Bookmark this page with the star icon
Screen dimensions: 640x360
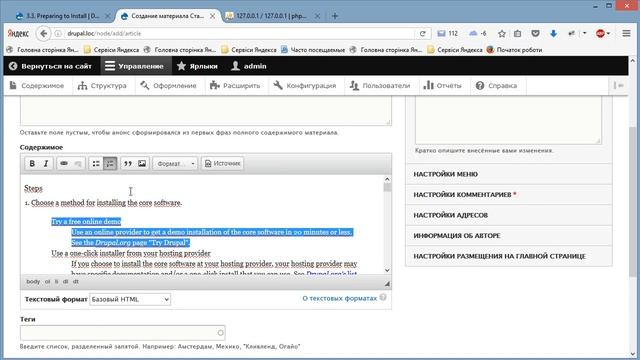click(x=502, y=33)
